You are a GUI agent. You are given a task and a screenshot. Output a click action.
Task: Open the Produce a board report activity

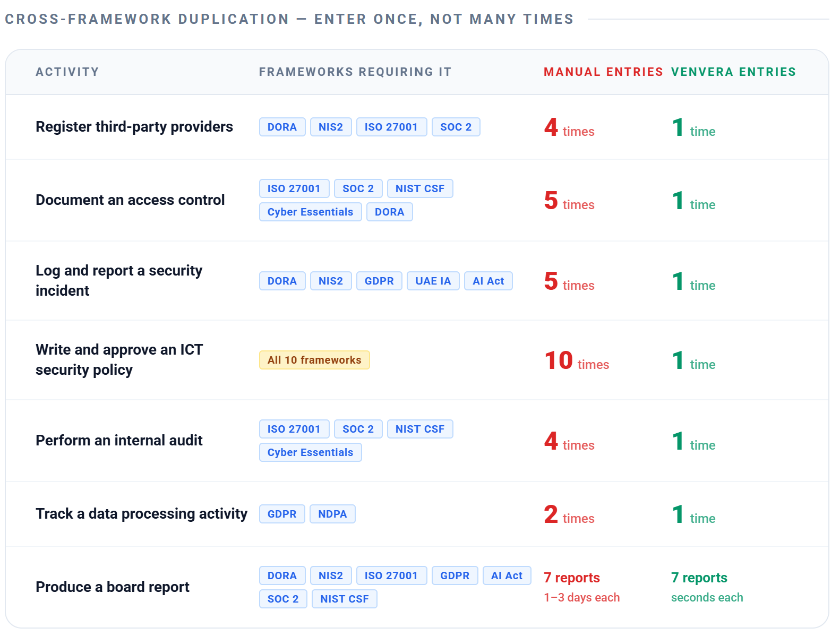[x=112, y=587]
